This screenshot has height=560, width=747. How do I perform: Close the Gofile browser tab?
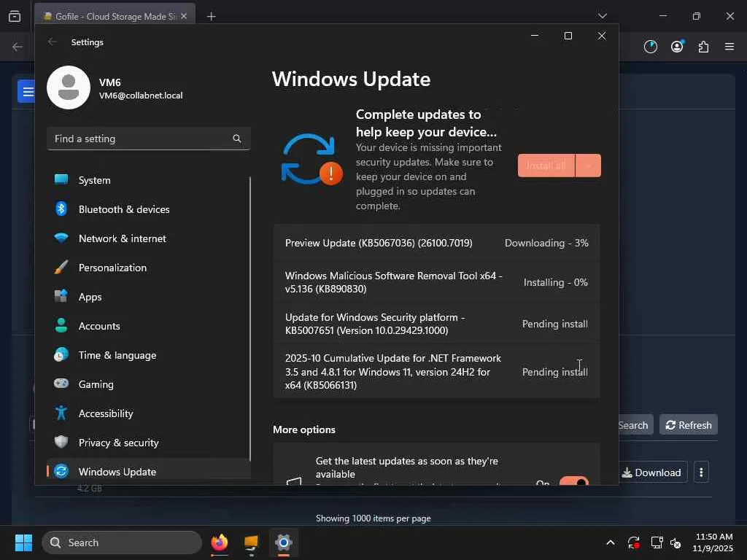tap(184, 16)
